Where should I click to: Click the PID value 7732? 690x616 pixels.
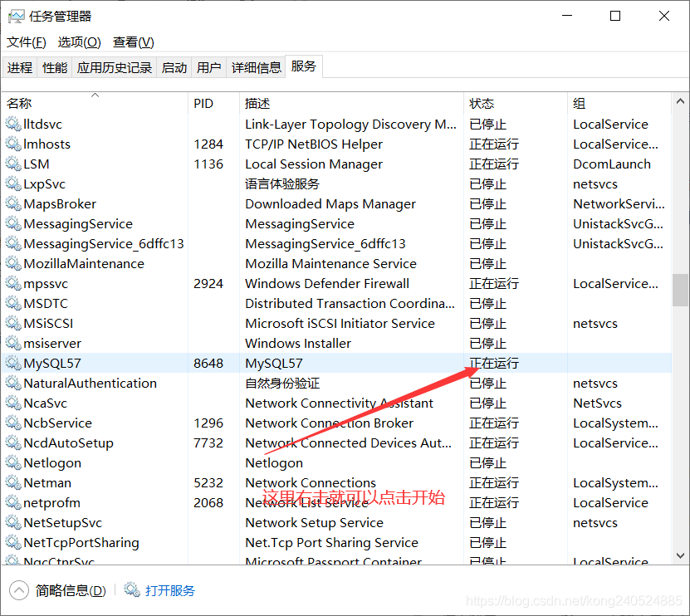point(208,443)
